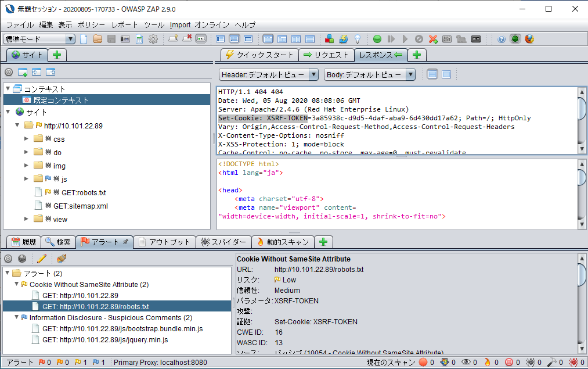Screen dimensions: 588x369
Task: Add a new tab beside 動的スキャン tab
Action: 323,242
